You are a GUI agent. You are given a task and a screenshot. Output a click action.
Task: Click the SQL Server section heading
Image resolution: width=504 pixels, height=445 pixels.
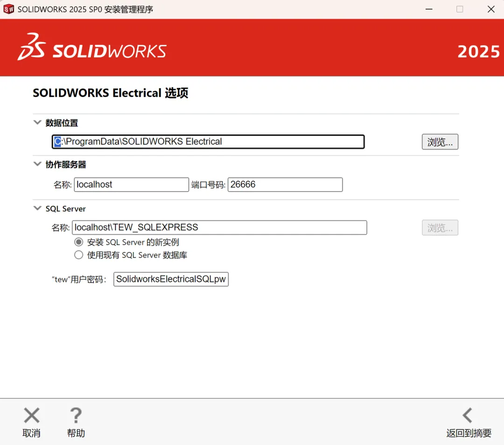click(66, 209)
